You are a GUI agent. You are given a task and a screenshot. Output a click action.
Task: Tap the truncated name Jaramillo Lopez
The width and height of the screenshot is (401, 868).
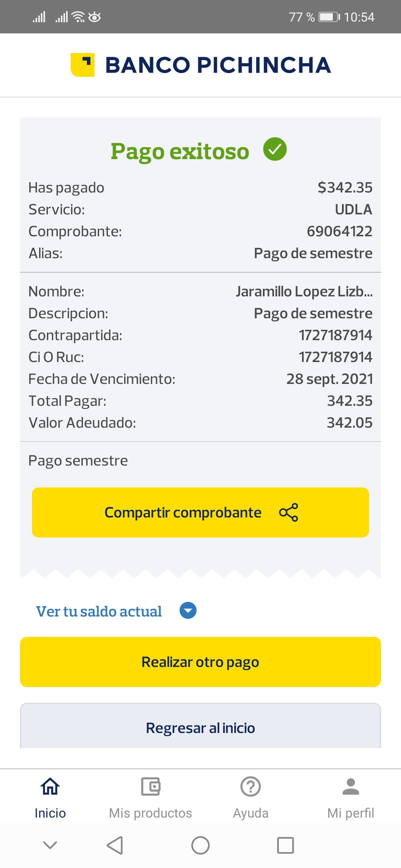coord(304,292)
